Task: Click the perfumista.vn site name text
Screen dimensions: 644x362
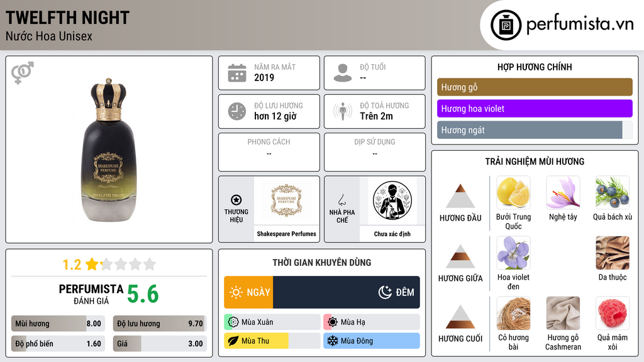Action: tap(580, 25)
